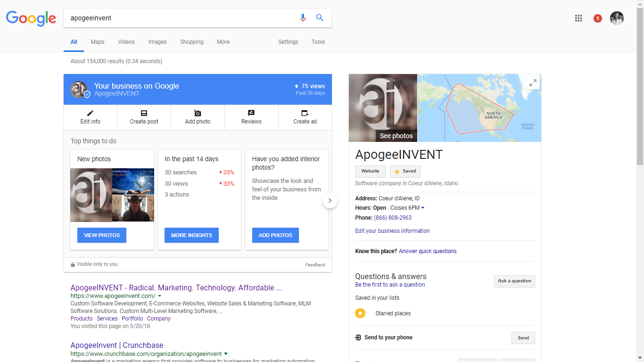Click Portfolio sitelink
The width and height of the screenshot is (644, 362).
click(x=132, y=319)
